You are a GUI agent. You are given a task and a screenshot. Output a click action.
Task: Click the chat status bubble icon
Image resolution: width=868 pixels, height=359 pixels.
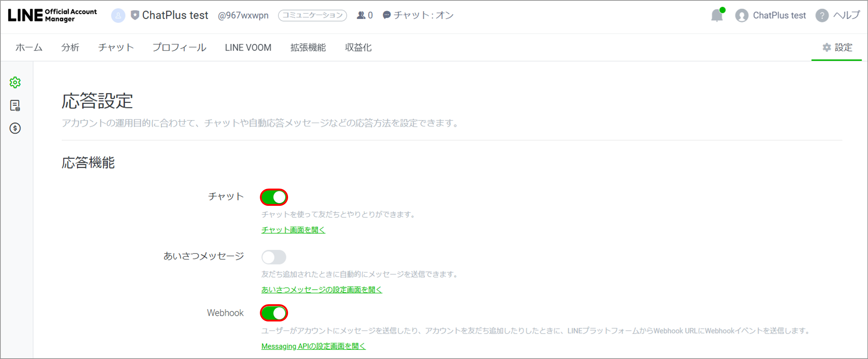(386, 15)
